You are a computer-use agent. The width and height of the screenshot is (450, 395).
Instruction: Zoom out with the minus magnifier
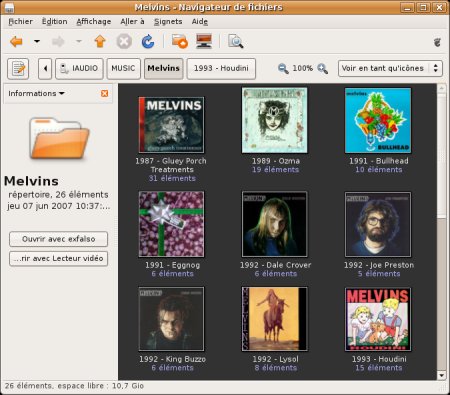tap(283, 69)
